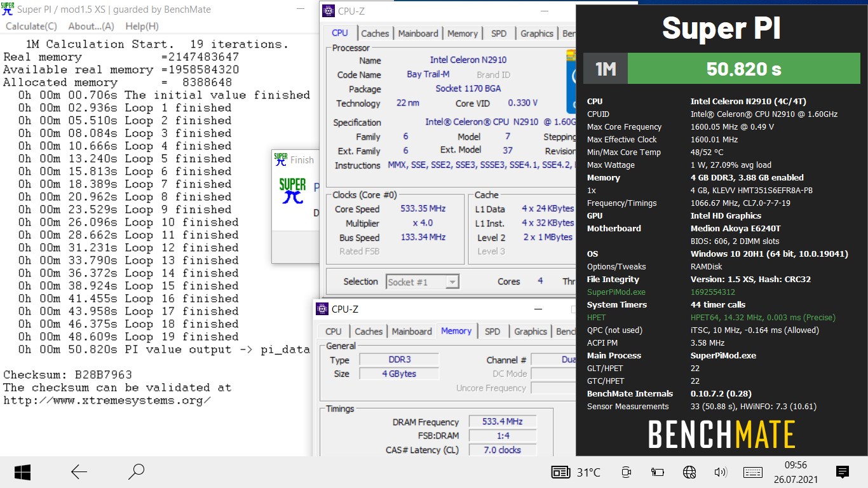
Task: Switch to SPD tab in upper CPU-Z
Action: click(499, 34)
